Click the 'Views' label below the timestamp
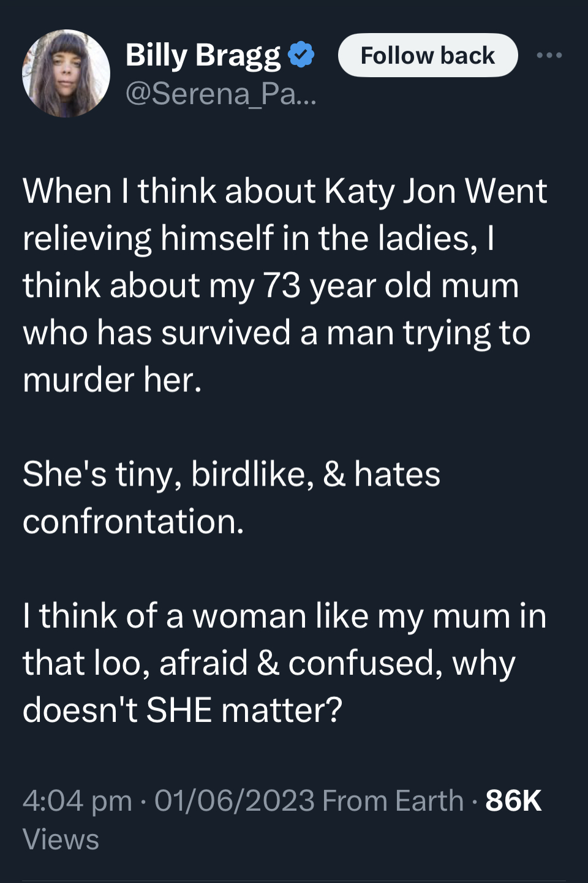The height and width of the screenshot is (883, 588). (x=61, y=840)
